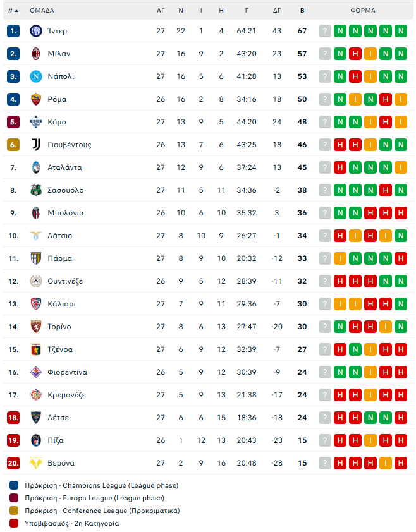Open the Κόμο team page link
Viewport: 416px width, 532px height.
coord(57,122)
